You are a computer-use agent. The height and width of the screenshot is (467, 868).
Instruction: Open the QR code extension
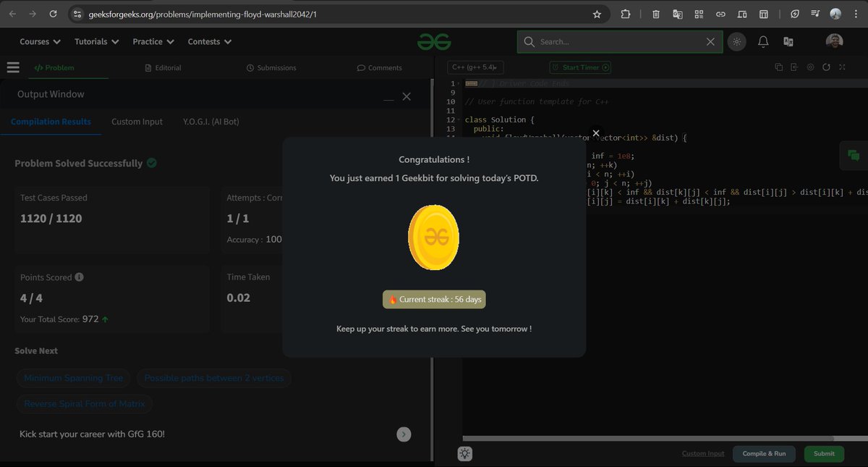point(699,14)
